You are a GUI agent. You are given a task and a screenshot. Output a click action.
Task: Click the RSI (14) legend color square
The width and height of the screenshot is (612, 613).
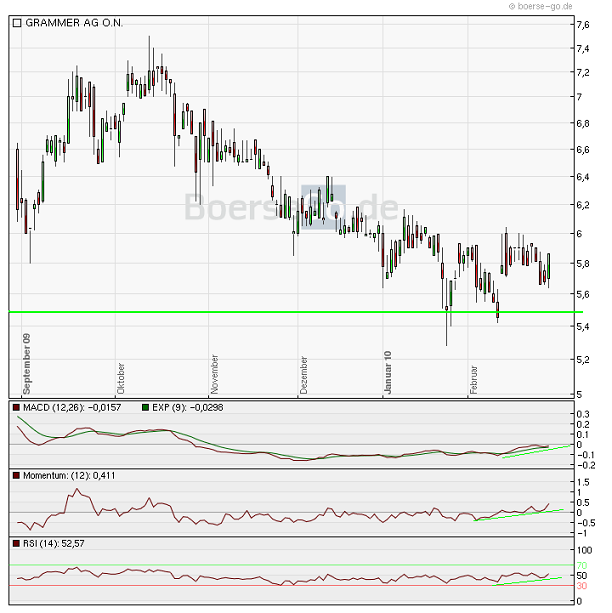tap(16, 544)
